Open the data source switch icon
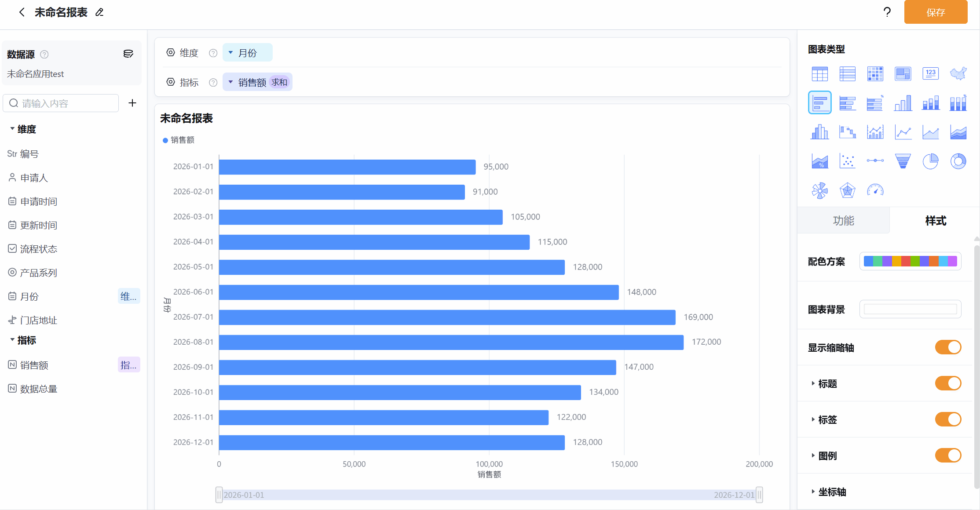The height and width of the screenshot is (510, 980). pyautogui.click(x=128, y=54)
